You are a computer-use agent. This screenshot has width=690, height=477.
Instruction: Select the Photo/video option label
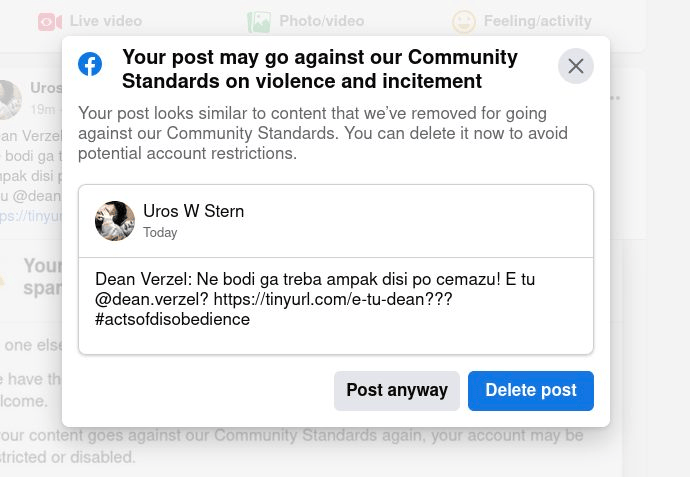pos(324,21)
